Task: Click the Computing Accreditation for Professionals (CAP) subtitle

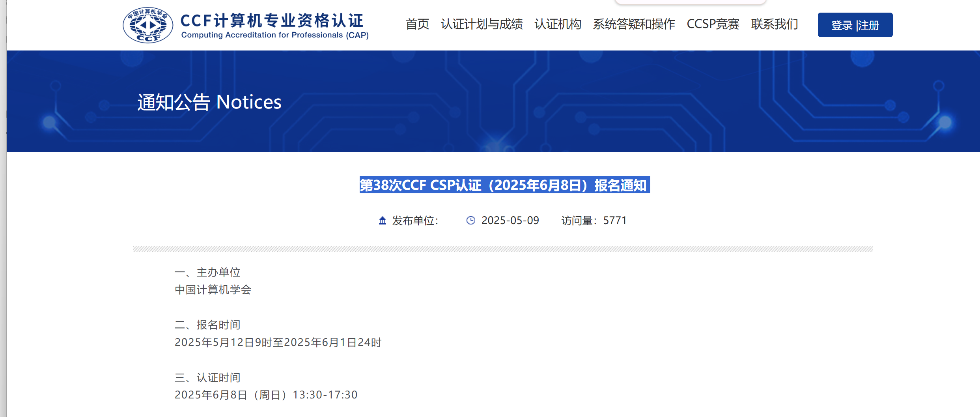Action: pyautogui.click(x=275, y=35)
